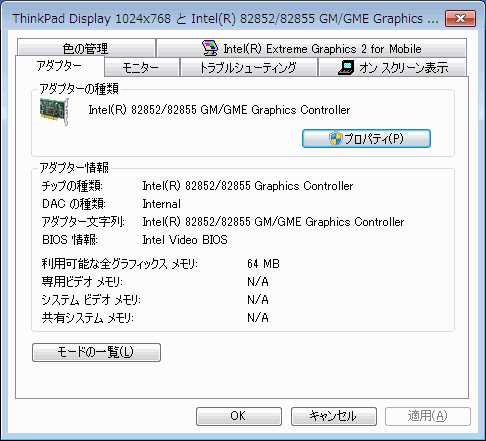Click the UAC shield icon on プロパティ button
Screen dimensions: 486x441
pos(335,139)
